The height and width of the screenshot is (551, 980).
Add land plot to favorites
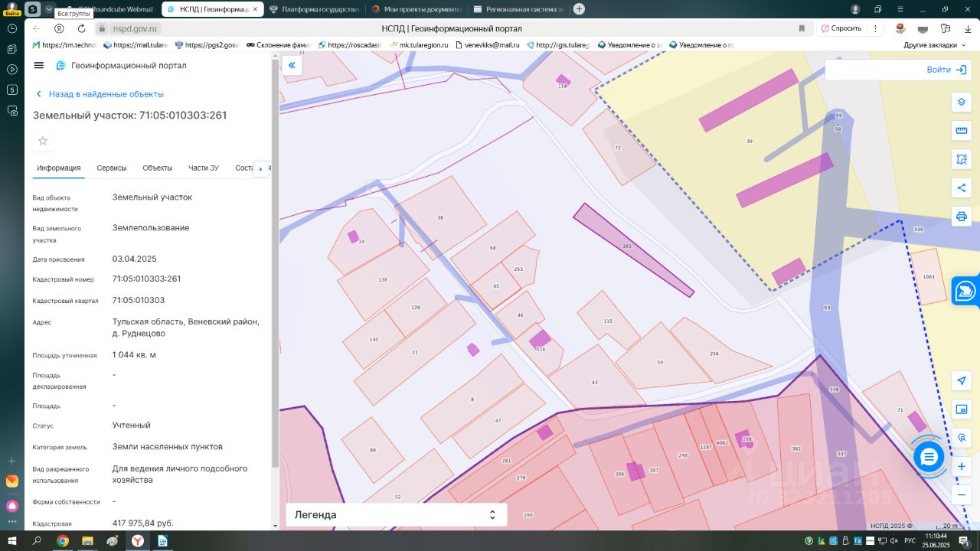43,141
